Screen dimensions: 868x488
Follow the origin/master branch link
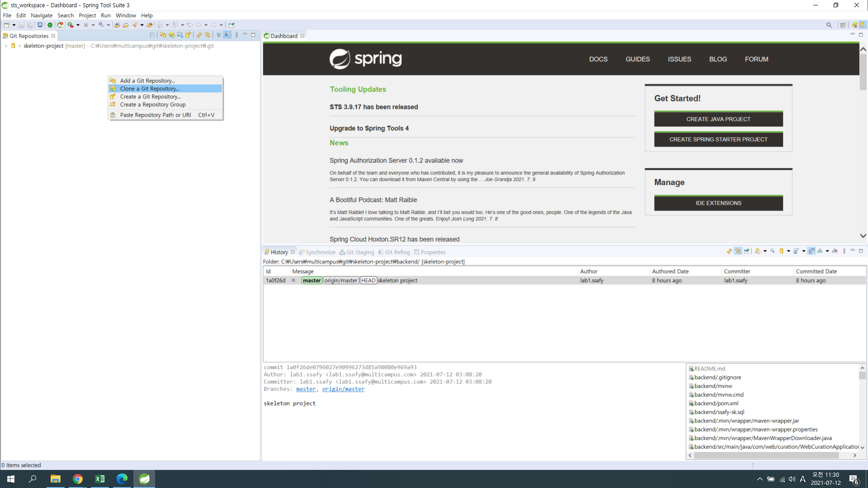[x=343, y=389]
